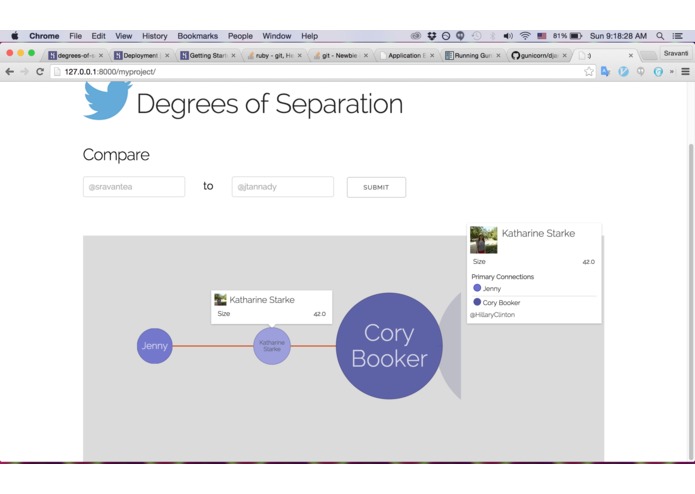Screen dimensions: 695x494
Task: Open the People menu
Action: [240, 36]
